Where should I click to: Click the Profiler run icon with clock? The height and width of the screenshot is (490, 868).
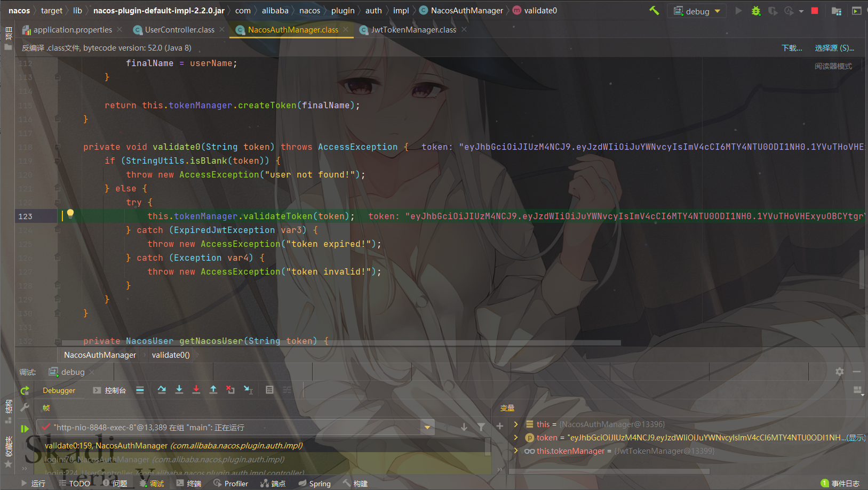coord(789,11)
